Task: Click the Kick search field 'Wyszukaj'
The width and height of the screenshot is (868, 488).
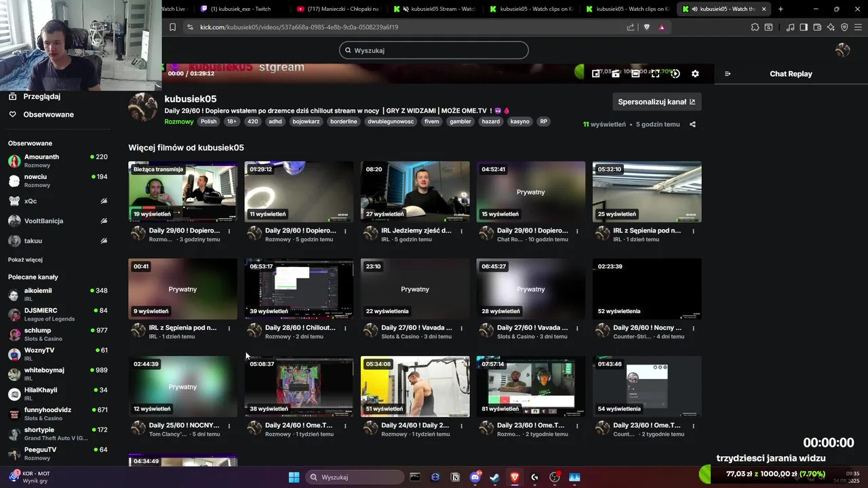Action: tap(434, 50)
